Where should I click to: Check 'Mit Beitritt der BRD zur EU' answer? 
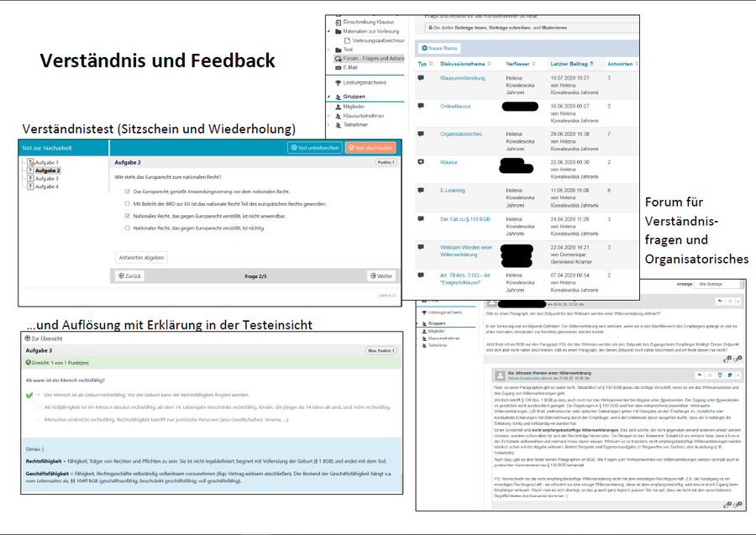click(128, 204)
